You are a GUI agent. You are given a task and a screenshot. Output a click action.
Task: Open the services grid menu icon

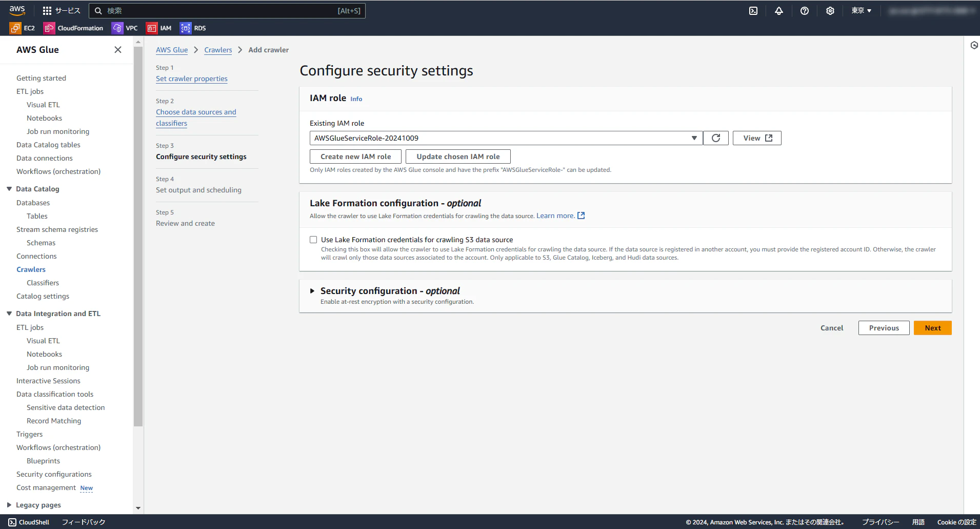click(47, 11)
